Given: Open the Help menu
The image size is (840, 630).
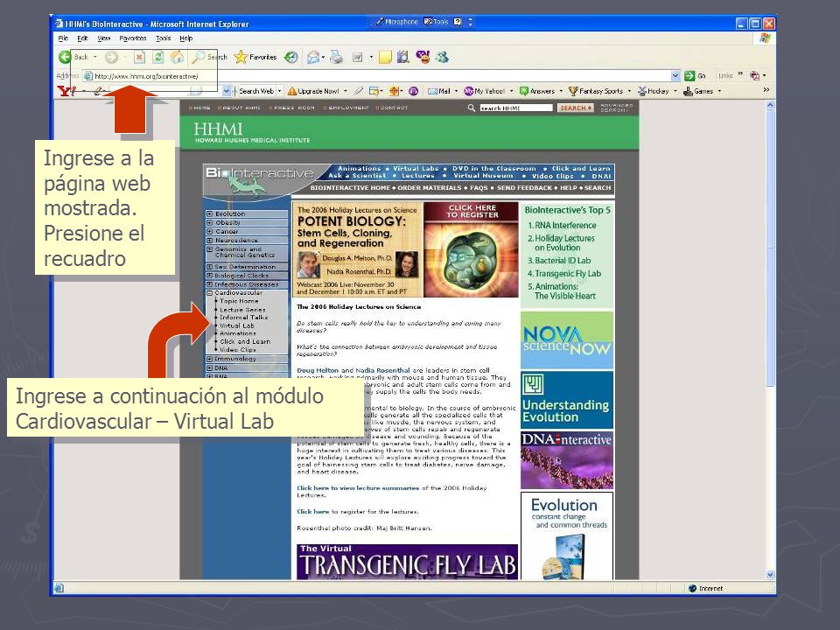Looking at the screenshot, I should (x=185, y=38).
